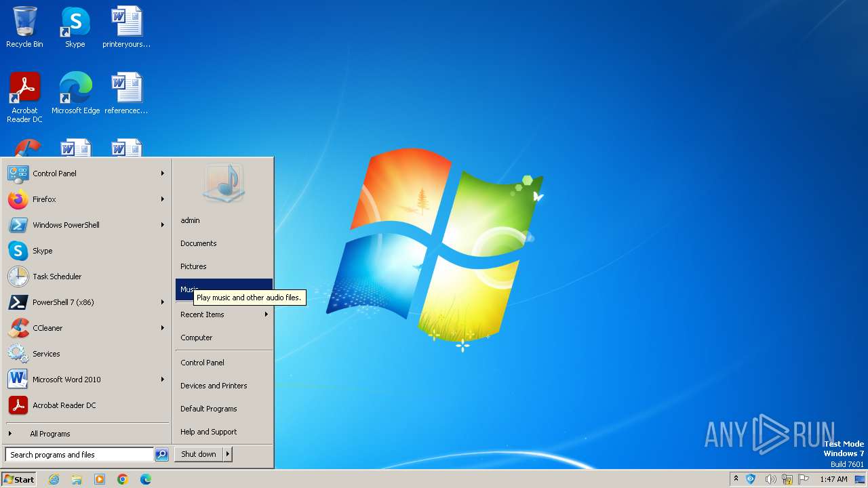
Task: Expand the Firefox jump list arrow
Action: (x=163, y=199)
